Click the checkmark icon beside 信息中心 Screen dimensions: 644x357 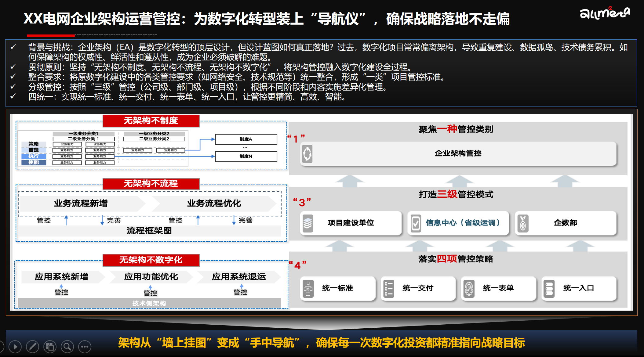[416, 223]
